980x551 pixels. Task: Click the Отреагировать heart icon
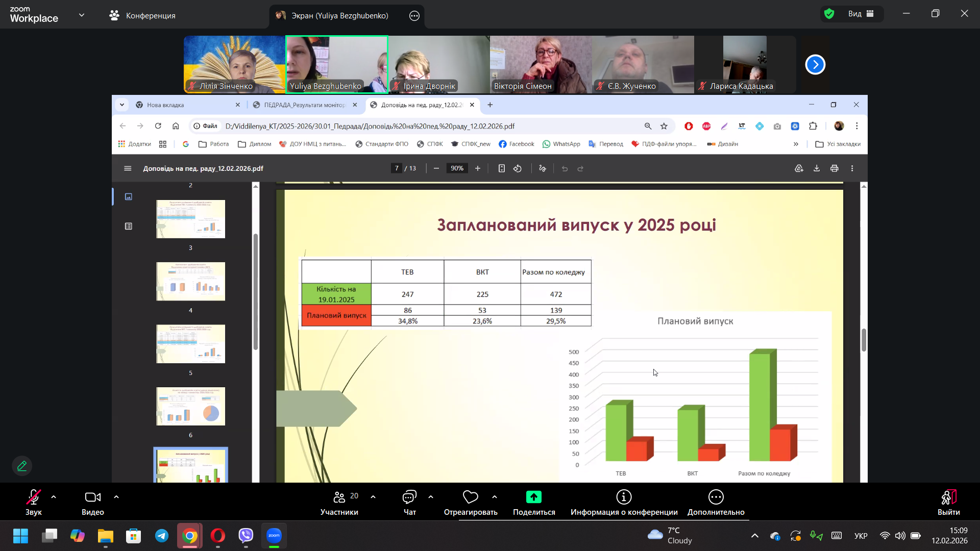pos(470,497)
